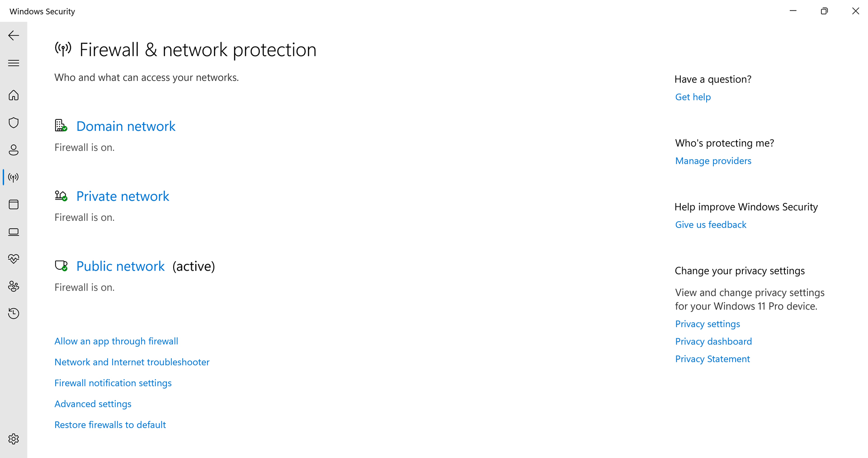This screenshot has height=458, width=868.
Task: Open Family options sidebar icon
Action: click(14, 286)
